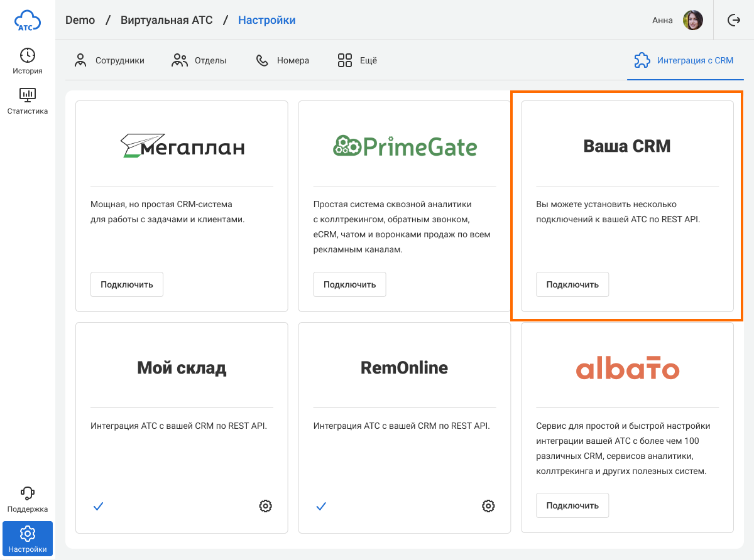This screenshot has width=754, height=560.
Task: Click the cloud ATC logo
Action: [28, 20]
